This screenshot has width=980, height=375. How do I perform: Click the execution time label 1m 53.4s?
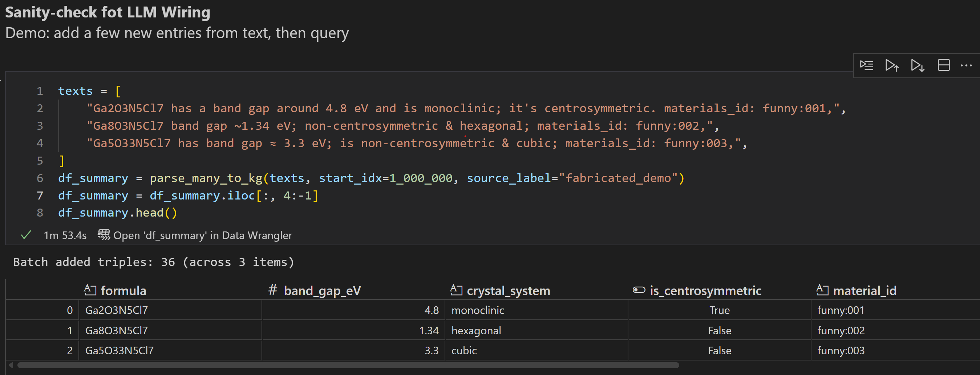coord(65,235)
